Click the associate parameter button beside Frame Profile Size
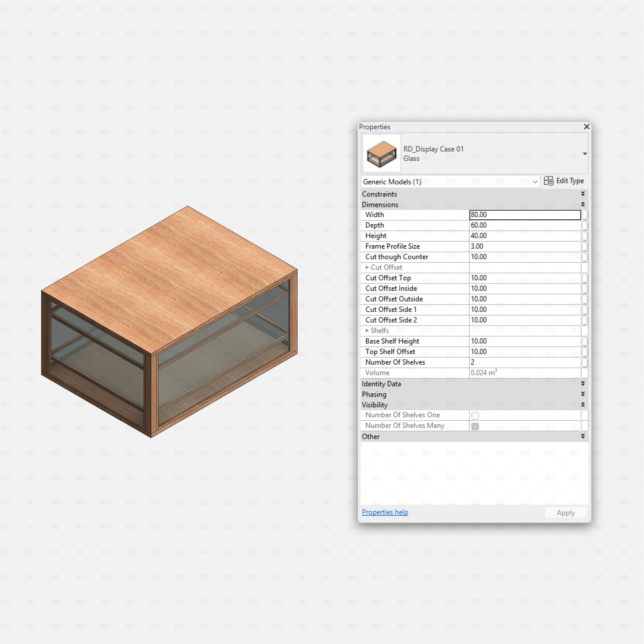644x644 pixels. (585, 246)
